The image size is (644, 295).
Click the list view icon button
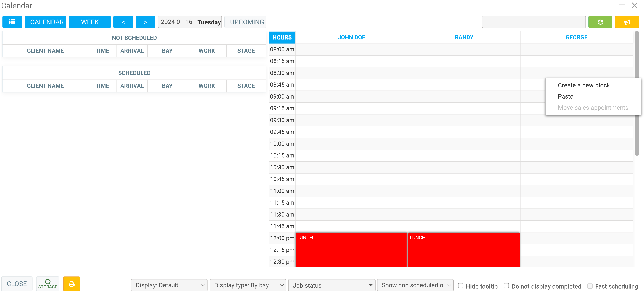click(12, 22)
